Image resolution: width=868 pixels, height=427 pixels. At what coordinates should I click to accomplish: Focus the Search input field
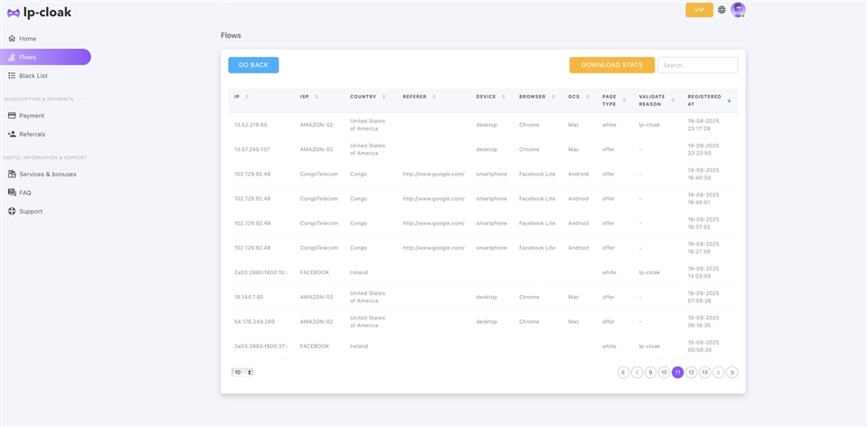tap(697, 65)
